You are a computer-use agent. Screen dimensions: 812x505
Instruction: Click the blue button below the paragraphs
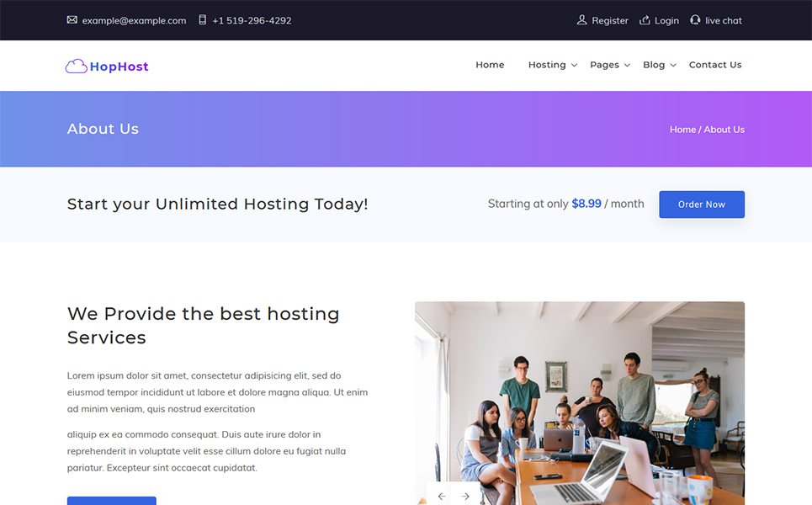[111, 501]
